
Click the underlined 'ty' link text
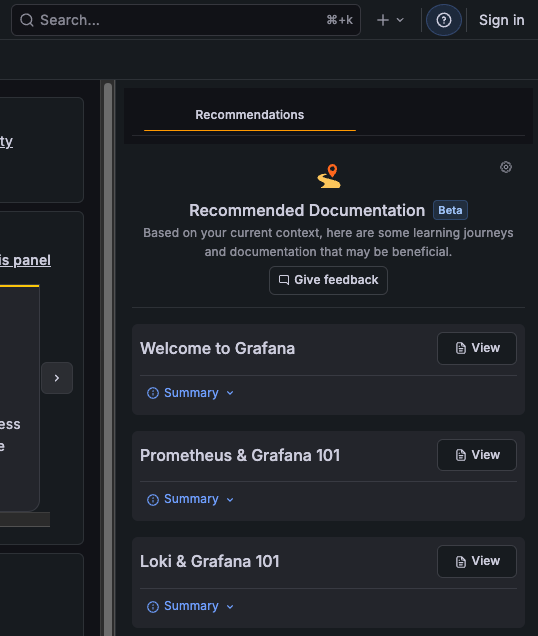coord(6,142)
